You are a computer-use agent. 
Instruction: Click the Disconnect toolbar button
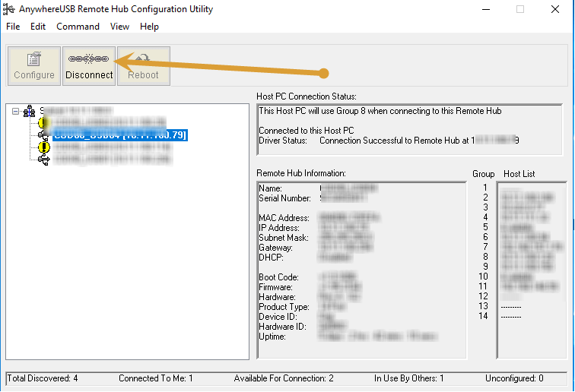89,66
